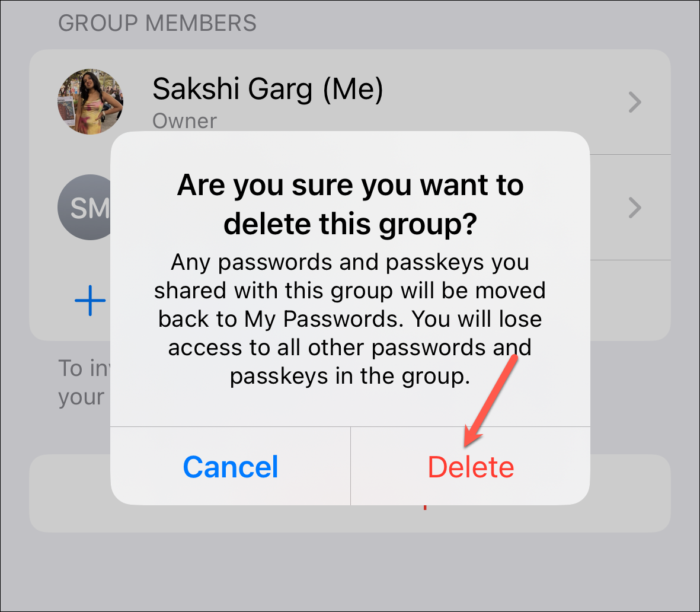Tap the blue plus add-people icon
The width and height of the screenshot is (700, 612).
point(91,300)
